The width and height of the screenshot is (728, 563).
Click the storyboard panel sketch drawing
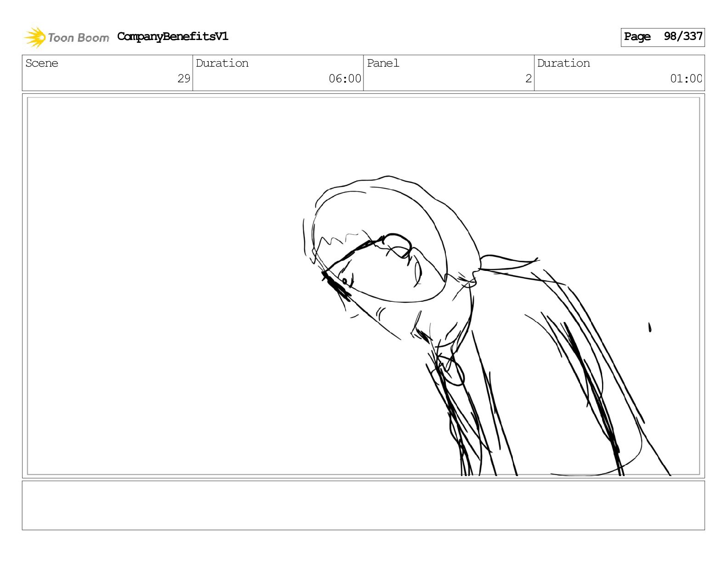[x=363, y=286]
